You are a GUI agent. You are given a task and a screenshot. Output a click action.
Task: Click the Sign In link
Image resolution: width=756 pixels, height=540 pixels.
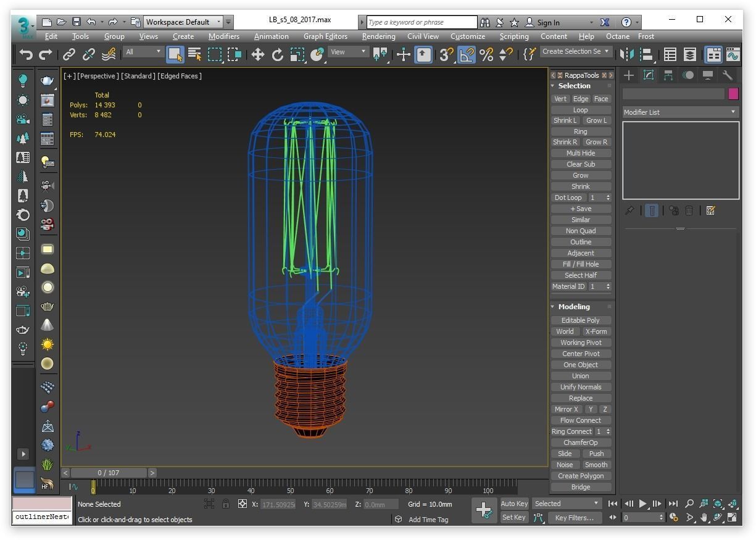click(x=548, y=22)
